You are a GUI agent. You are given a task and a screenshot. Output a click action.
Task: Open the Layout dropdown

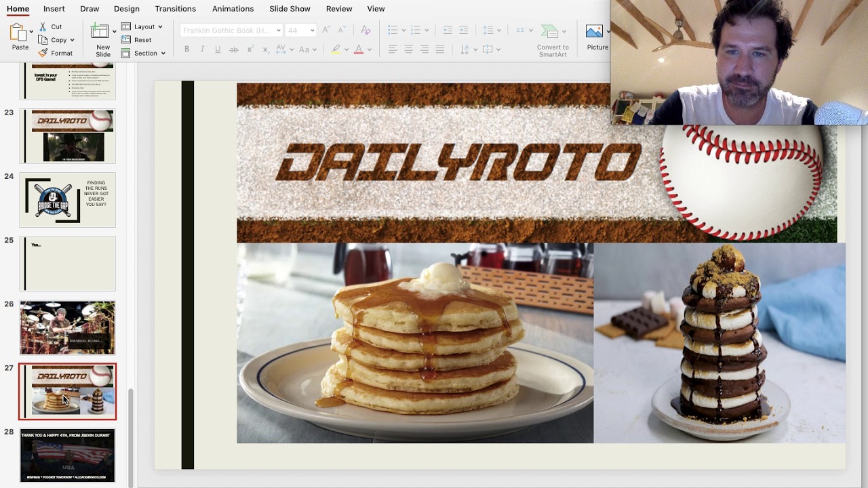[x=142, y=26]
